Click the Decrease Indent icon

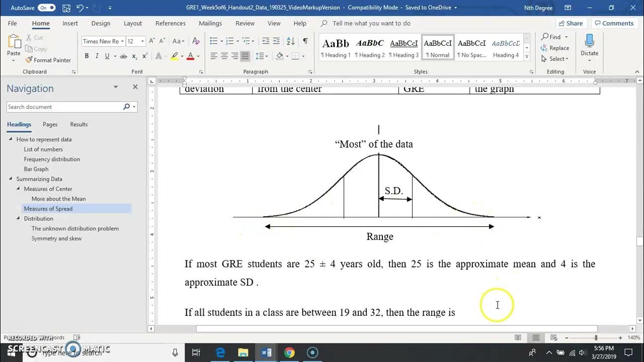tap(266, 41)
